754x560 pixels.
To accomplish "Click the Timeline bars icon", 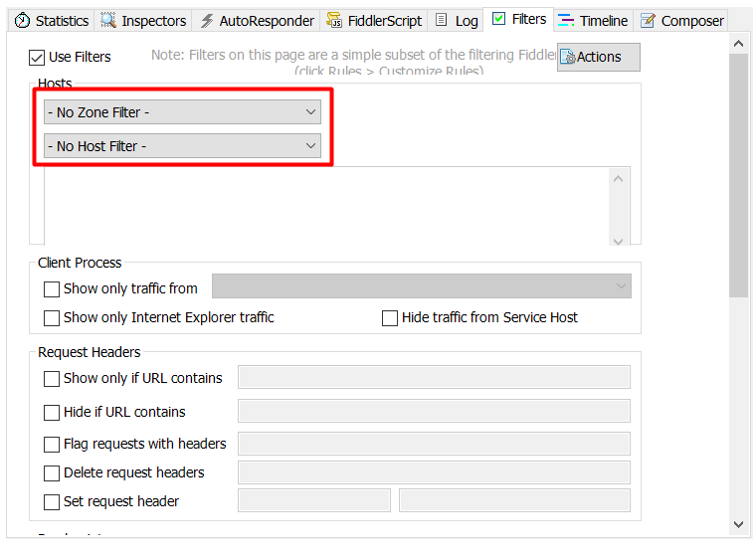I will (x=566, y=20).
